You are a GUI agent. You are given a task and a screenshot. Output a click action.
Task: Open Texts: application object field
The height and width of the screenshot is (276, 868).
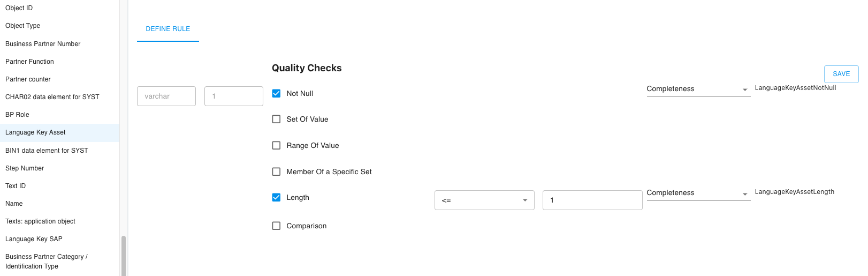pyautogui.click(x=59, y=221)
